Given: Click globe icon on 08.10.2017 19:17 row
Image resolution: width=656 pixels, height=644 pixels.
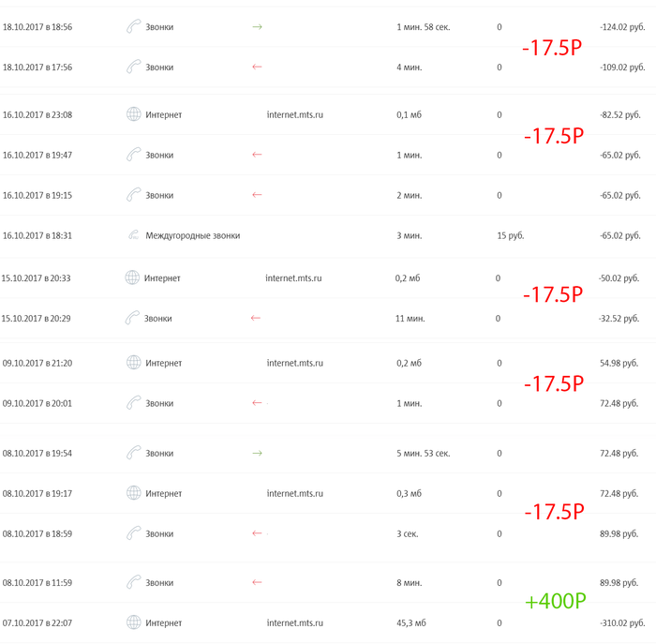Looking at the screenshot, I should tap(133, 493).
